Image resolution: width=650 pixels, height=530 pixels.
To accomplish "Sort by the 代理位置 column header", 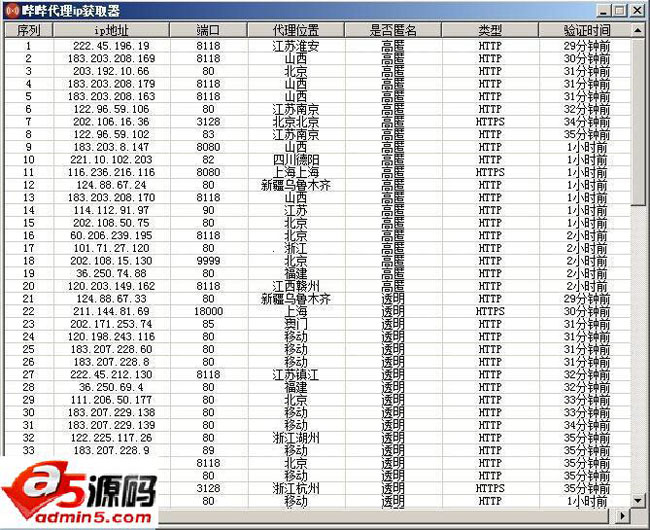I will pyautogui.click(x=296, y=30).
